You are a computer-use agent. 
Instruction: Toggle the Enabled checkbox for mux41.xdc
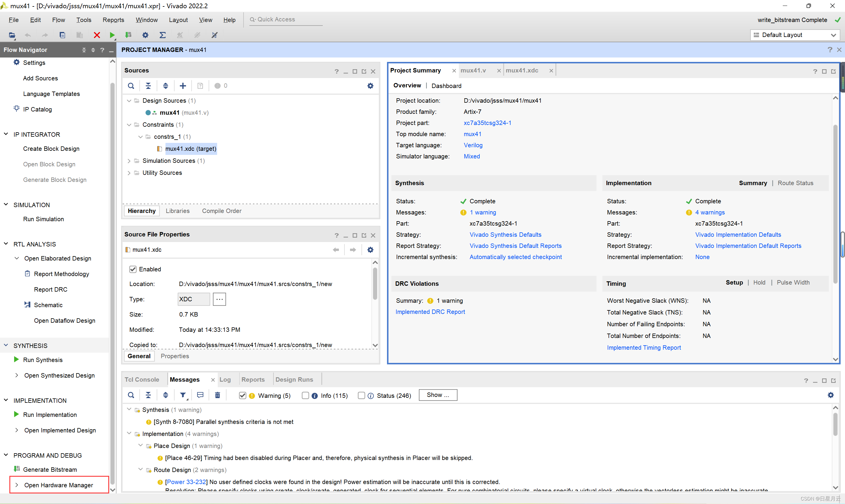(133, 269)
